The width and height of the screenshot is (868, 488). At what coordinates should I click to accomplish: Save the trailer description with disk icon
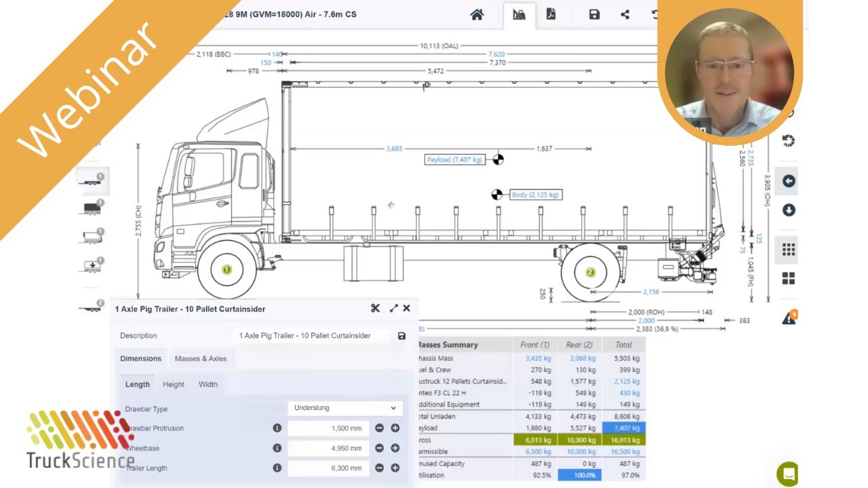(401, 335)
